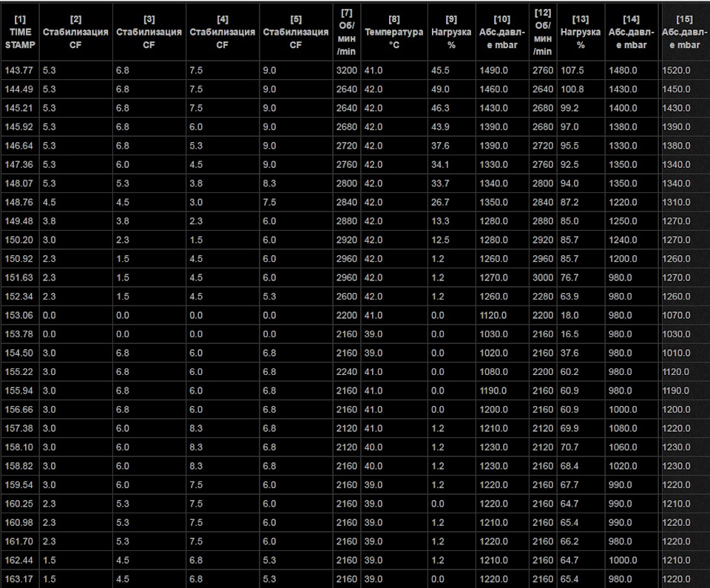Select the [3] Стабилизация CF column header
The height and width of the screenshot is (588, 710).
click(x=149, y=32)
